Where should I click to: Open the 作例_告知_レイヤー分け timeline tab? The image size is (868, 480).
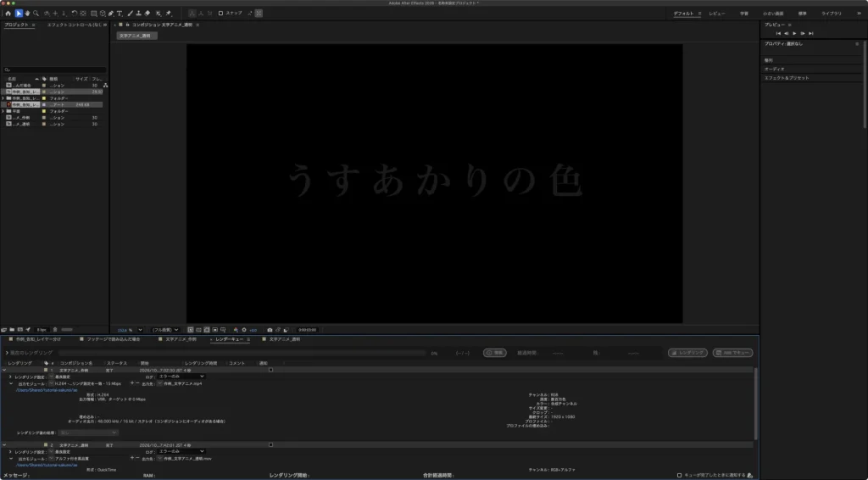(38, 339)
